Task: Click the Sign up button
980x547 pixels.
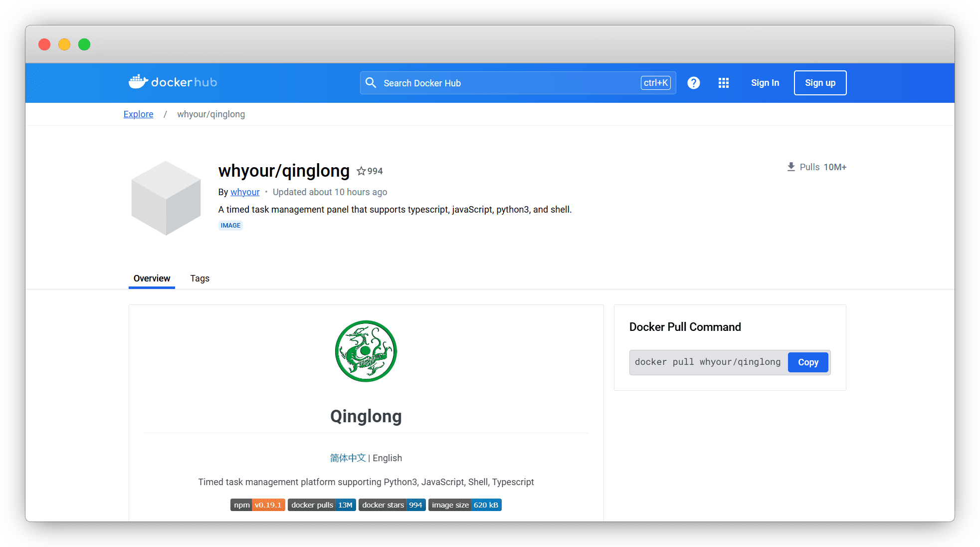Action: (x=820, y=83)
